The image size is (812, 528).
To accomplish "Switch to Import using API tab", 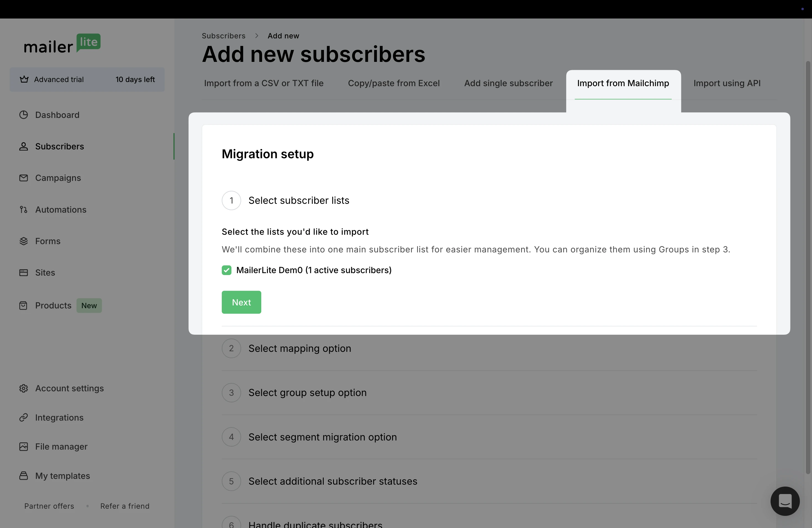I will pos(727,83).
